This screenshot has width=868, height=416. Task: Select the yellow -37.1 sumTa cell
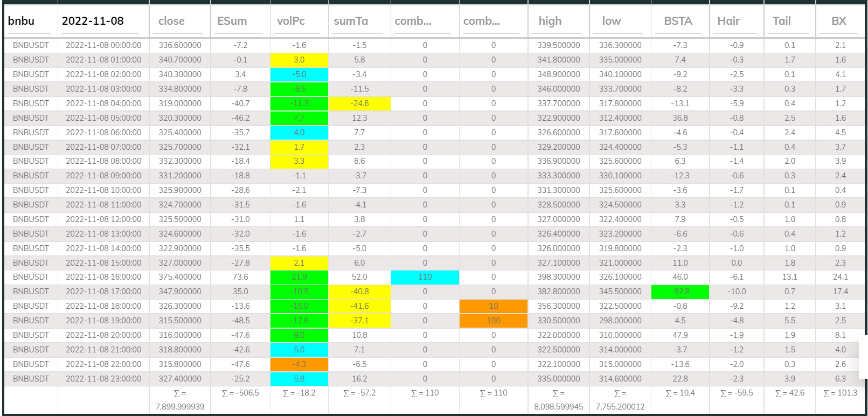(x=359, y=321)
